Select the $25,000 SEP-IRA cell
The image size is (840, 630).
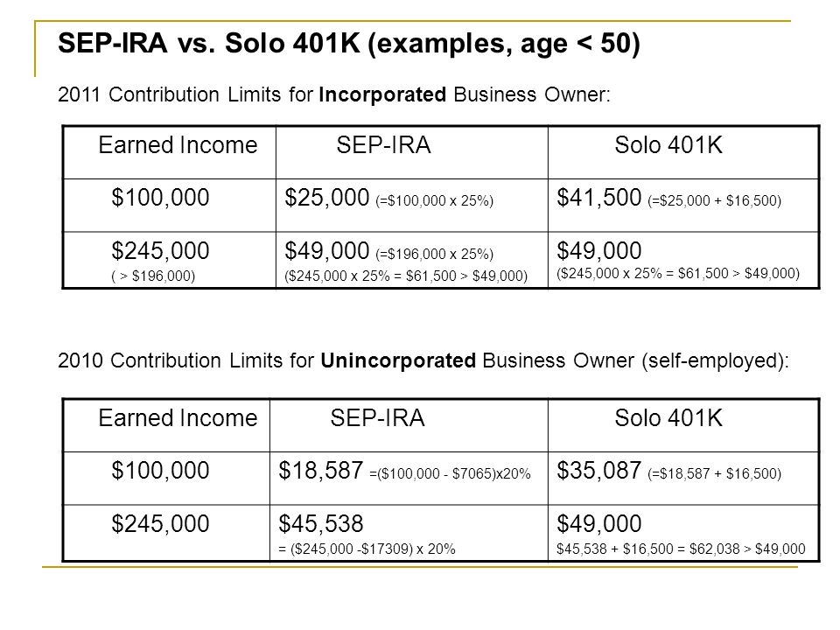(412, 206)
